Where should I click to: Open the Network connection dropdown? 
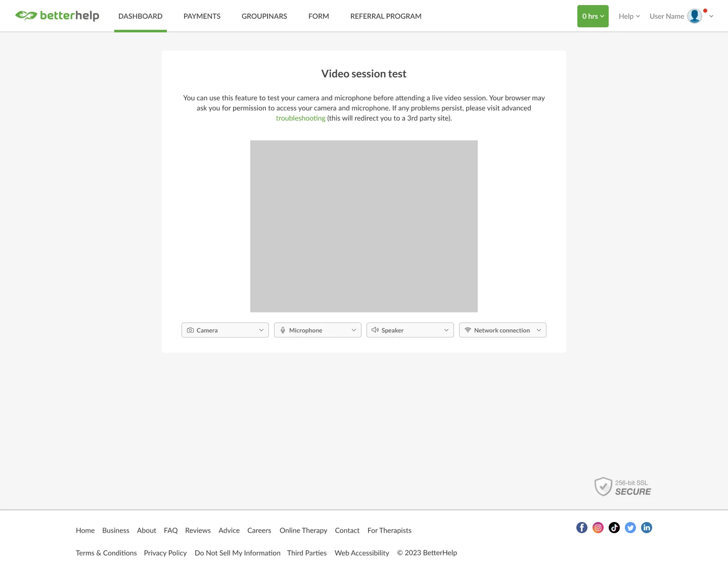click(x=503, y=330)
